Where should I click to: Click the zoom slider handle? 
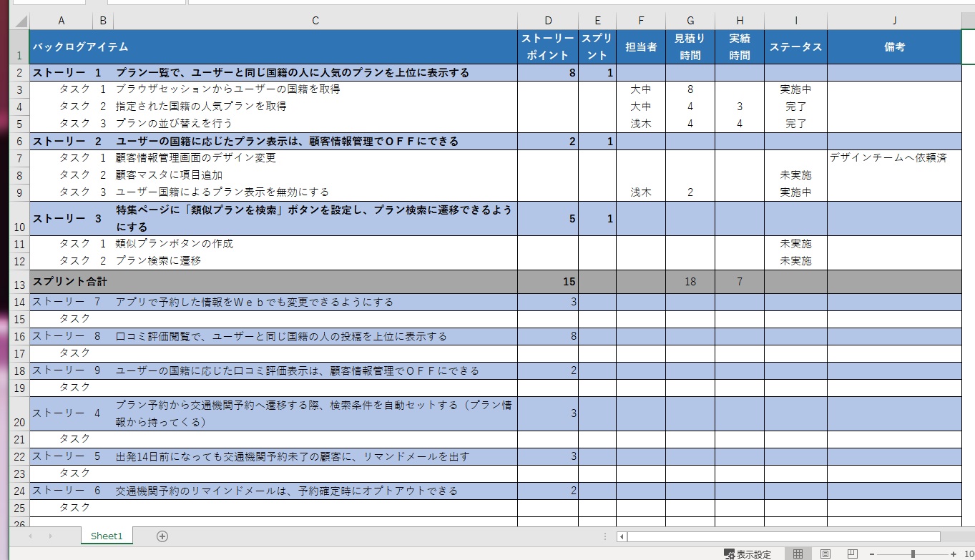point(913,554)
